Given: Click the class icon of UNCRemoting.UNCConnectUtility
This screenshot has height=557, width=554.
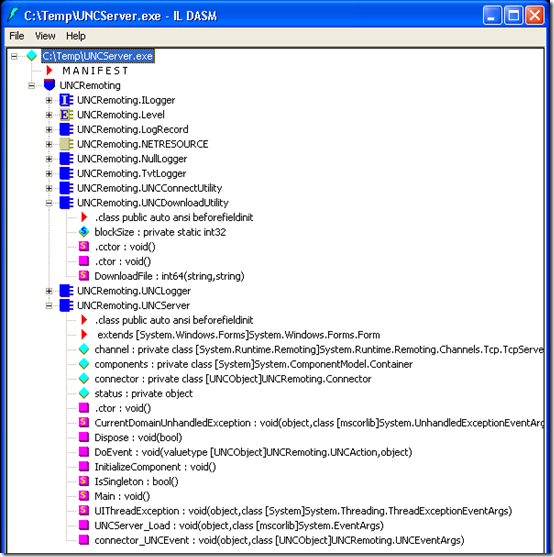Looking at the screenshot, I should [x=66, y=188].
